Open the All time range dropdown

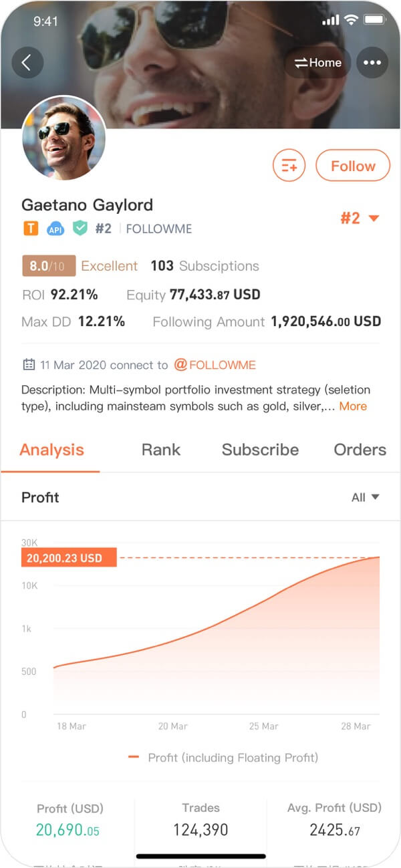pos(365,497)
